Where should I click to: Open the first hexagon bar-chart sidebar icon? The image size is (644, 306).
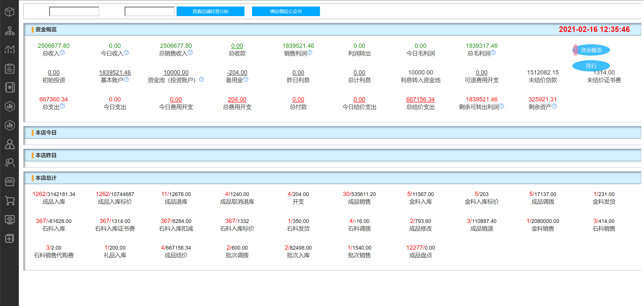point(10,106)
